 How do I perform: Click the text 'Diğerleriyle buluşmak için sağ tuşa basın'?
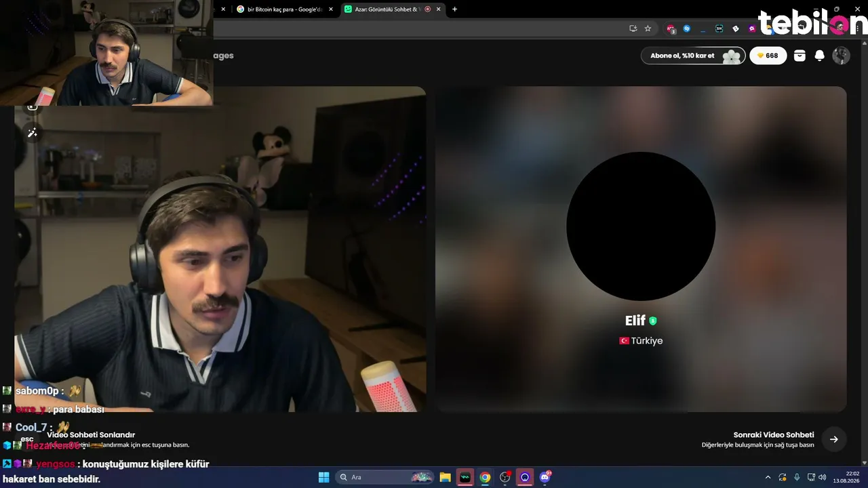coord(757,445)
